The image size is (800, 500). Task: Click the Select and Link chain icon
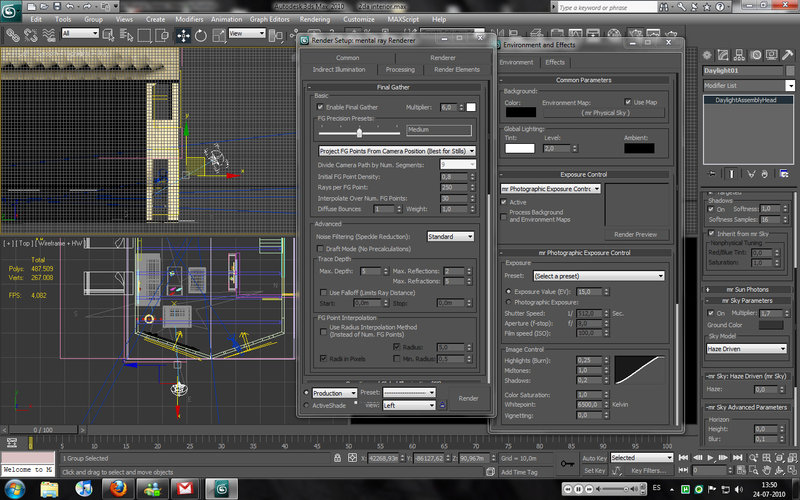pos(10,34)
